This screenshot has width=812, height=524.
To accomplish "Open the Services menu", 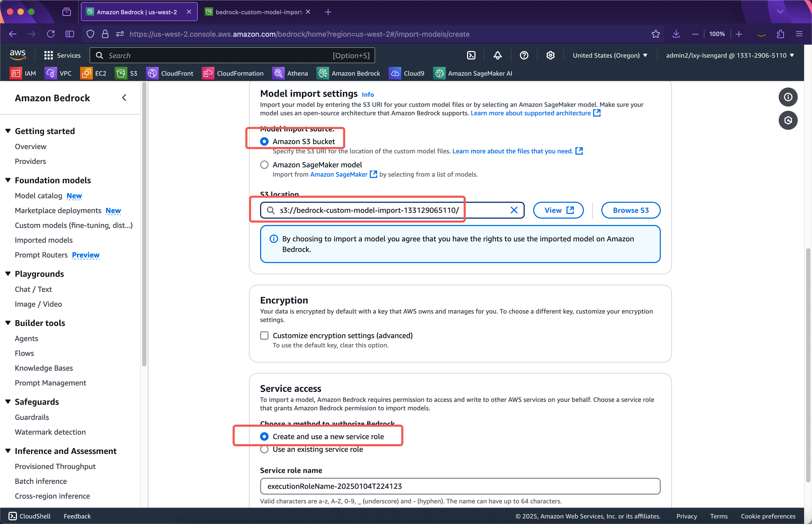I will pyautogui.click(x=63, y=55).
